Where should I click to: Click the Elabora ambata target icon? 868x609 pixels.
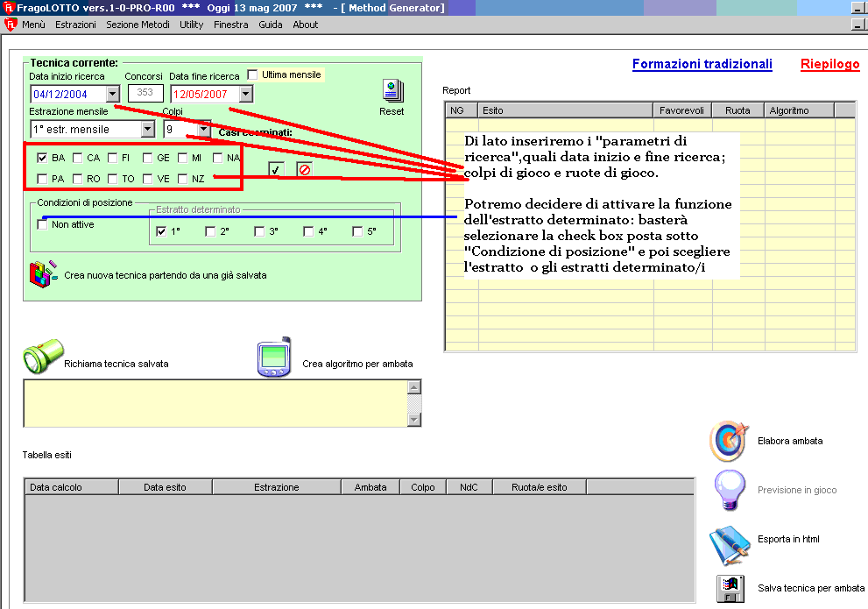[x=728, y=441]
